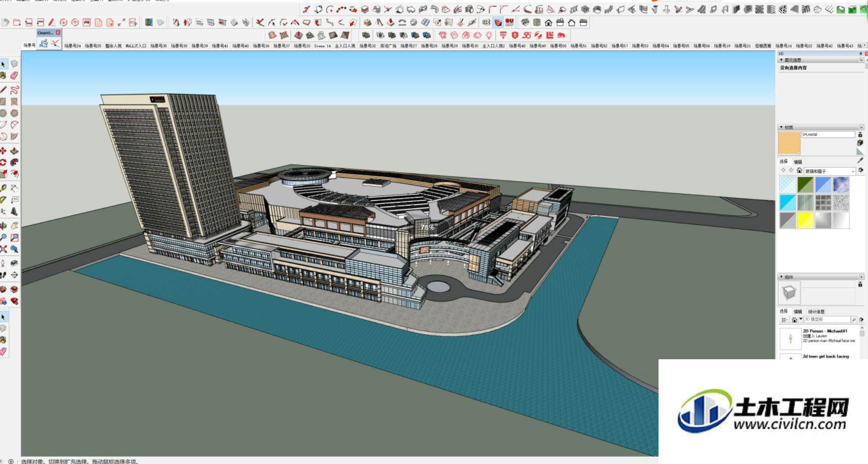Screen dimensions: 868x464
Task: Collapse the 图元信息 panel
Action: (x=781, y=60)
